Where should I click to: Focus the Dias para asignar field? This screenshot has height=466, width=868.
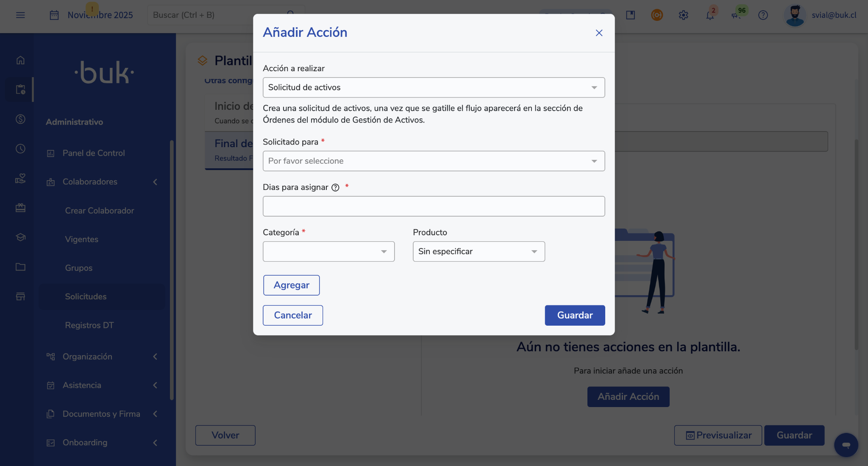(x=434, y=206)
